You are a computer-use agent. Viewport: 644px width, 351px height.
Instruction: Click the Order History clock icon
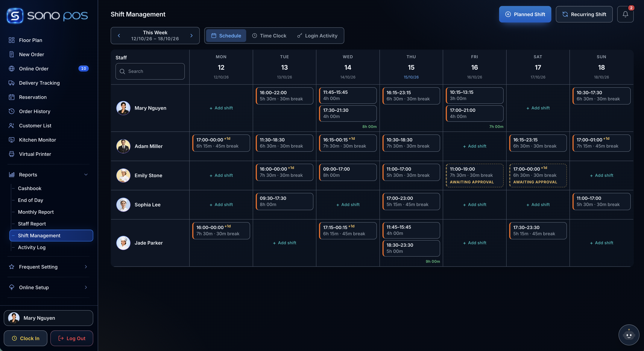(11, 111)
